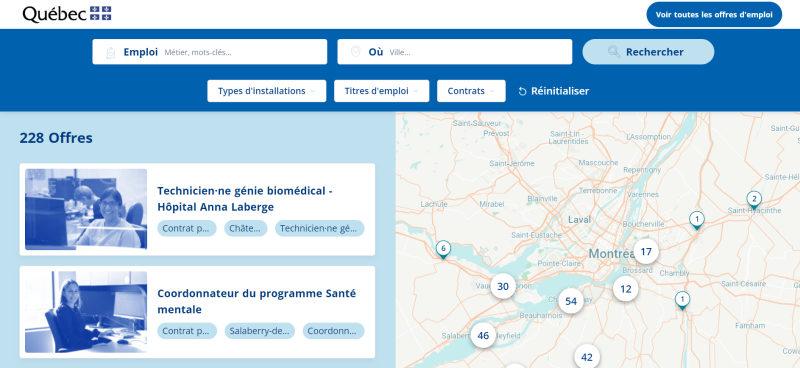Open map cluster of 46 offers
Image resolution: width=800 pixels, height=368 pixels.
click(483, 335)
